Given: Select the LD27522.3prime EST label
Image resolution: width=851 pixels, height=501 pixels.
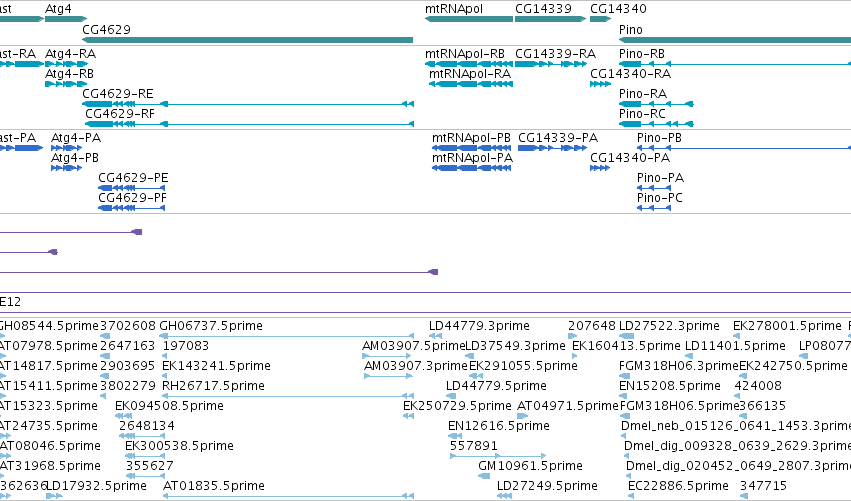Looking at the screenshot, I should (669, 326).
